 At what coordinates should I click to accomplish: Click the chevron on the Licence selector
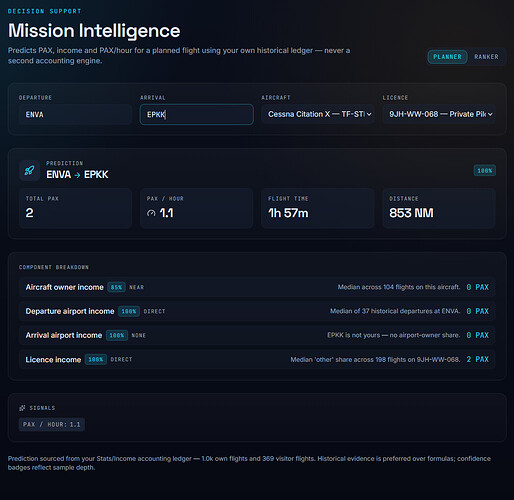click(x=490, y=114)
